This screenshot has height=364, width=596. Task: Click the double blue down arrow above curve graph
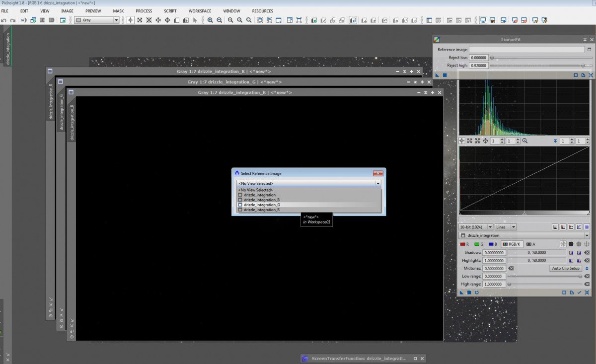[x=555, y=141]
